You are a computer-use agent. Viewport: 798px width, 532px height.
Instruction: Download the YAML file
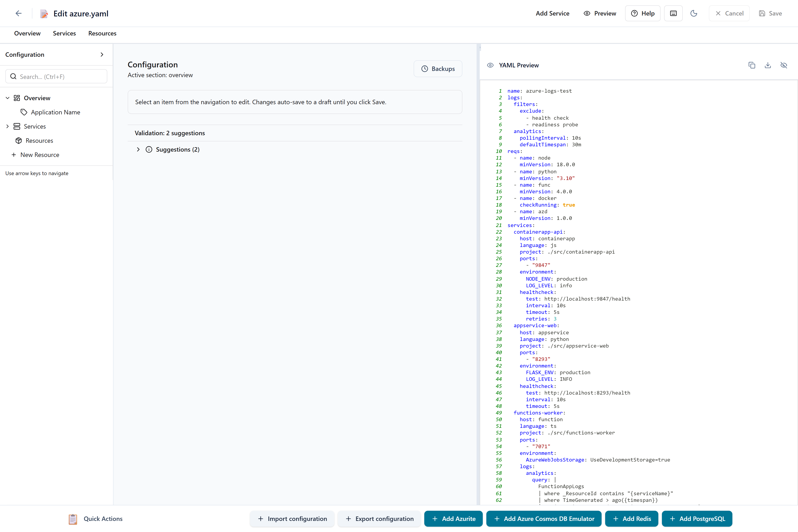coord(768,65)
